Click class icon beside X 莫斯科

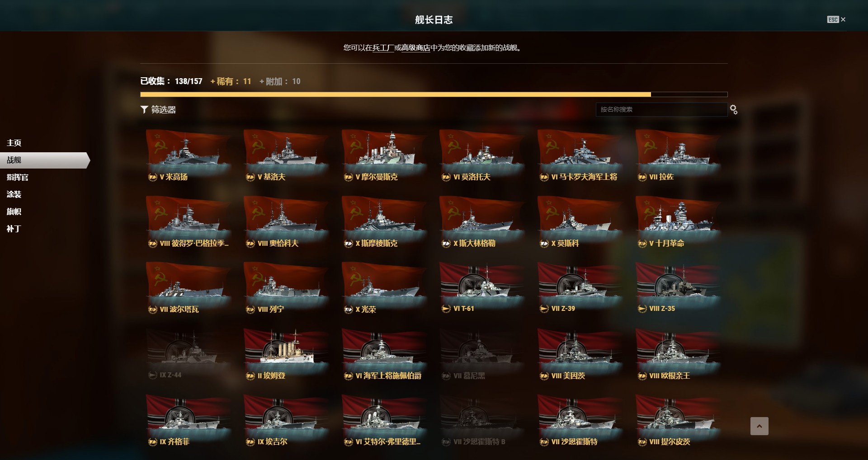tap(544, 244)
